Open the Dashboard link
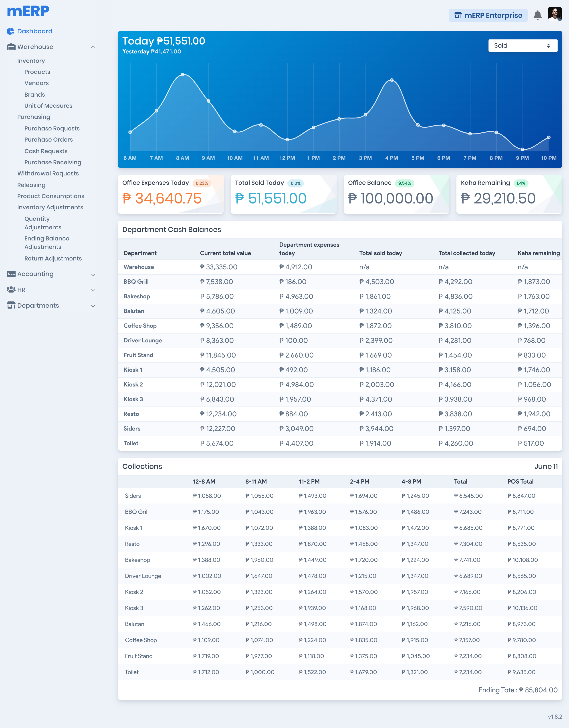This screenshot has width=569, height=728. coord(35,31)
